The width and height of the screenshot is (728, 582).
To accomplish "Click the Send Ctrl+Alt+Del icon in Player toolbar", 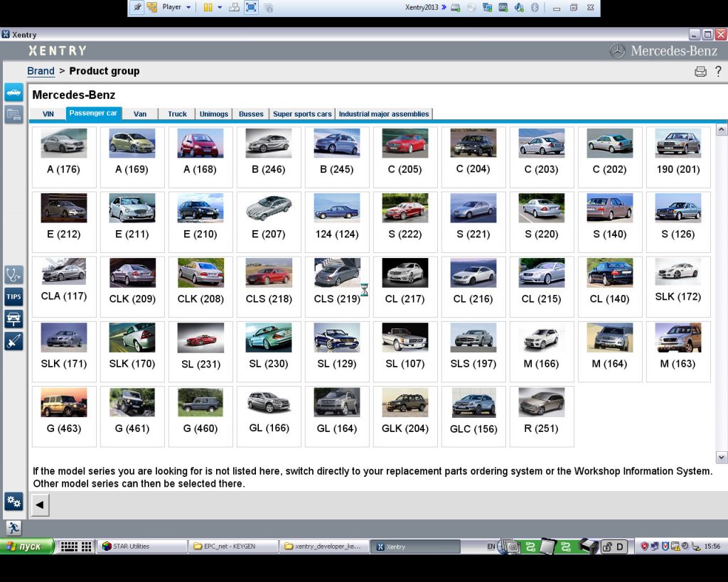I will click(235, 7).
